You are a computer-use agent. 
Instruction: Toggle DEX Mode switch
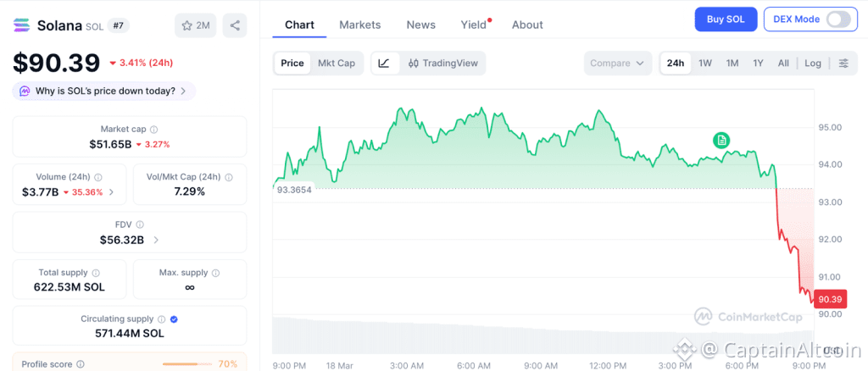(837, 19)
